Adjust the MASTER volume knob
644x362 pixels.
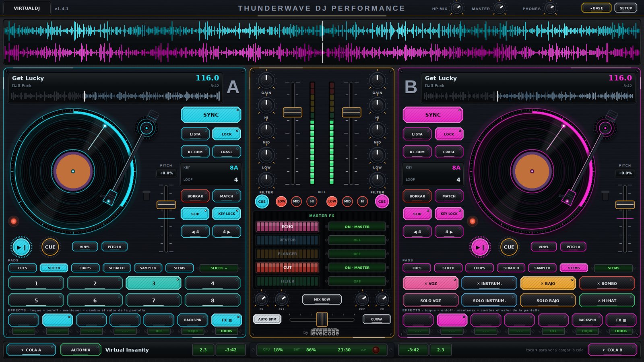(500, 8)
